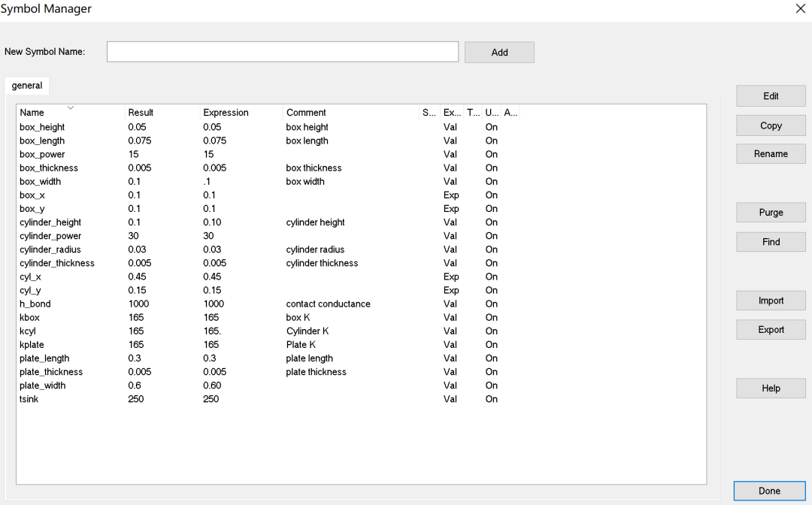Viewport: 812px width, 505px height.
Task: Click the 'Cylinder K' comment cell
Action: click(x=307, y=331)
